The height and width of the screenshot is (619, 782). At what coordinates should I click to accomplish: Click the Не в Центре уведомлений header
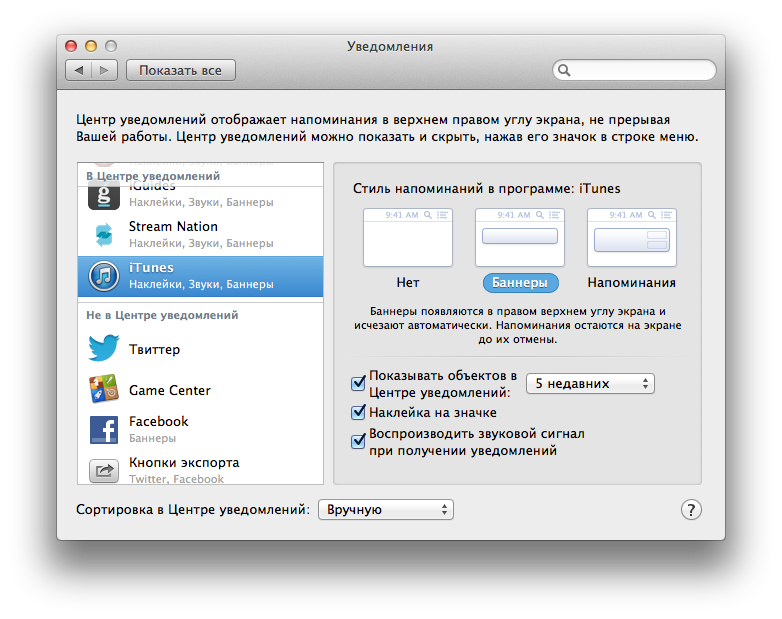click(162, 315)
